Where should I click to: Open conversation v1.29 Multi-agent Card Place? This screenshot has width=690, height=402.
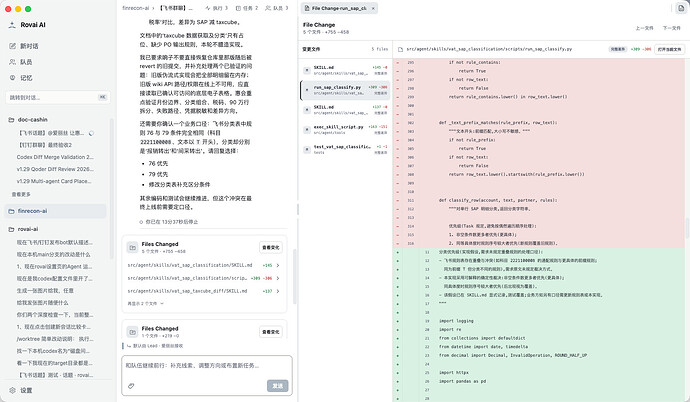[x=54, y=181]
